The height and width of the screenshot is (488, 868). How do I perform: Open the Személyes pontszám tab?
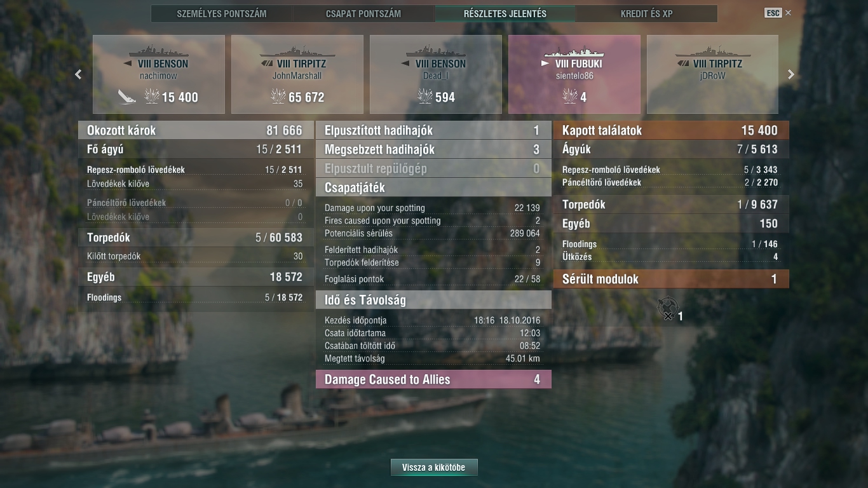tap(222, 13)
